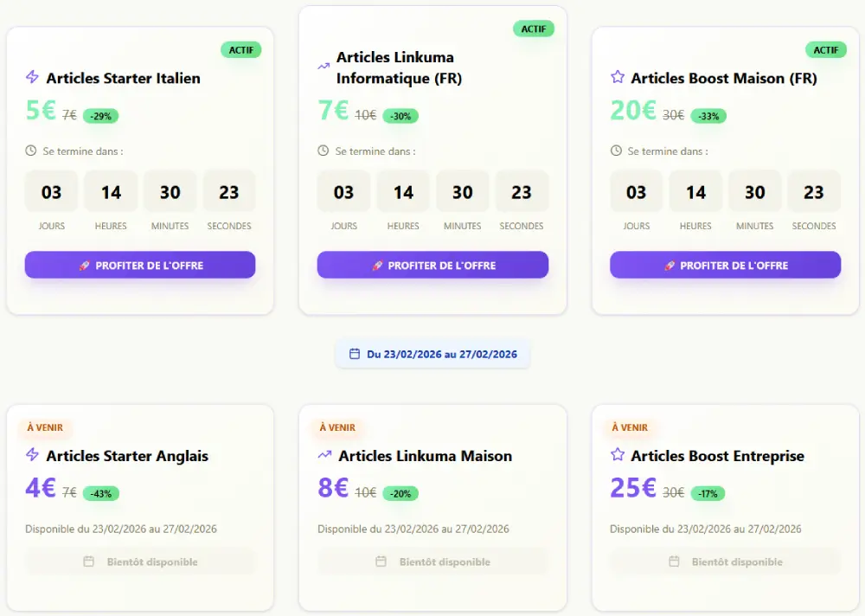Open the Du 23/02/2026 au 27/02/2026 date link

click(x=432, y=353)
